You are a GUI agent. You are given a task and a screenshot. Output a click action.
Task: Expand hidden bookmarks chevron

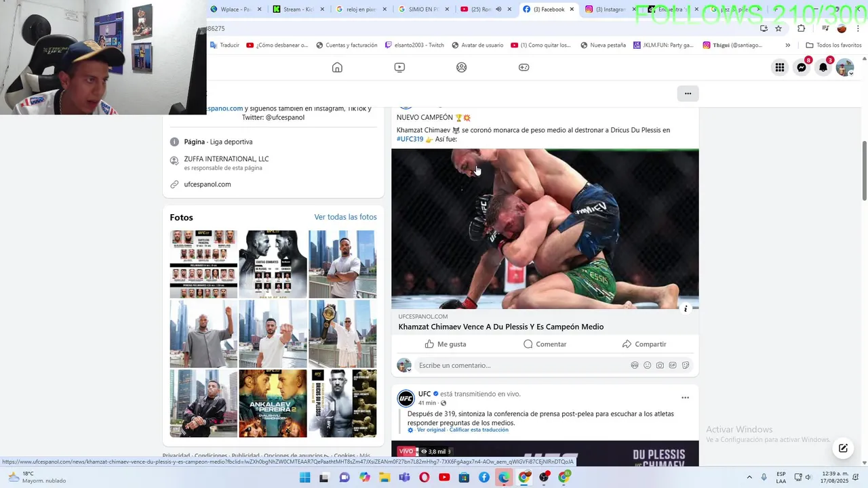787,45
